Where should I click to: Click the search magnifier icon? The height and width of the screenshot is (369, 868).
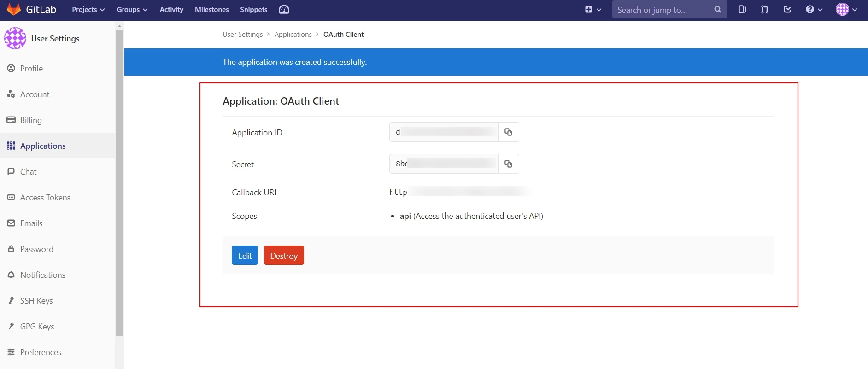coord(717,10)
